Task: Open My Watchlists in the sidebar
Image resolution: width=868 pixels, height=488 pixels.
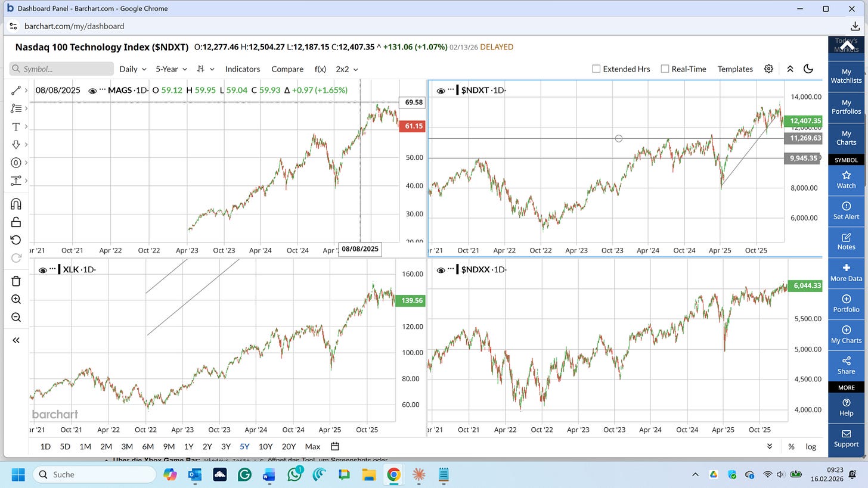Action: click(x=846, y=76)
